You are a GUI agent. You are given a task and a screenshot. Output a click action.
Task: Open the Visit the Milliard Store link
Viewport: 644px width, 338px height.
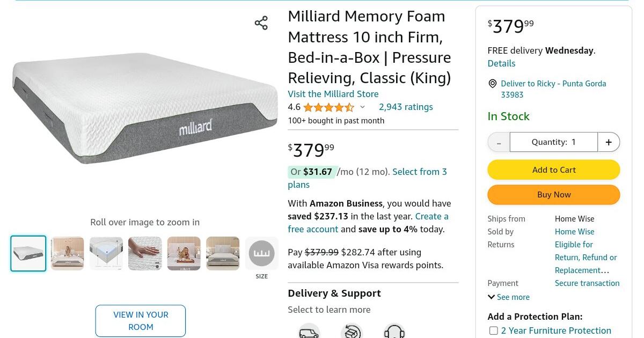(x=333, y=94)
